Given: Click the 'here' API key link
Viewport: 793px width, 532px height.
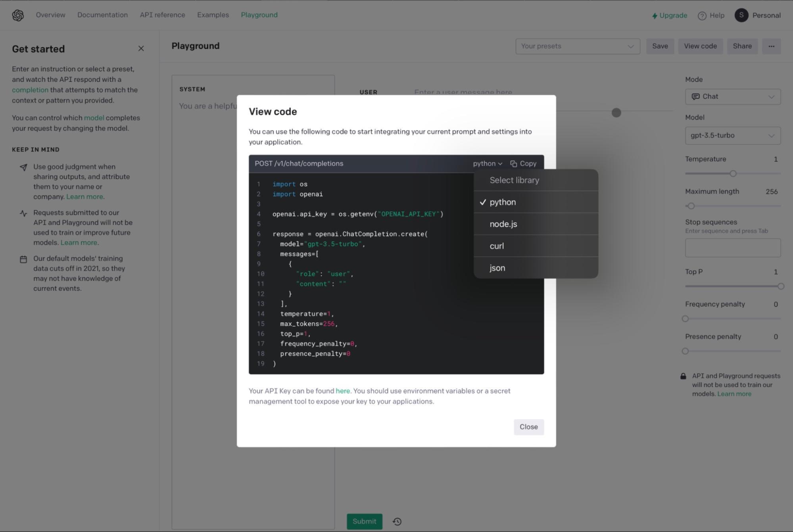Looking at the screenshot, I should click(342, 391).
